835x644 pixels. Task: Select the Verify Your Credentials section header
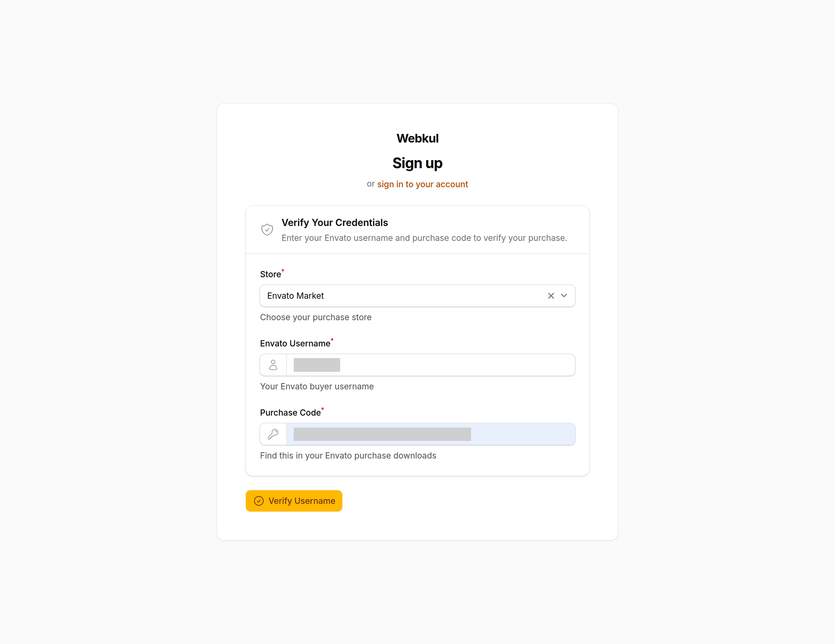click(335, 222)
